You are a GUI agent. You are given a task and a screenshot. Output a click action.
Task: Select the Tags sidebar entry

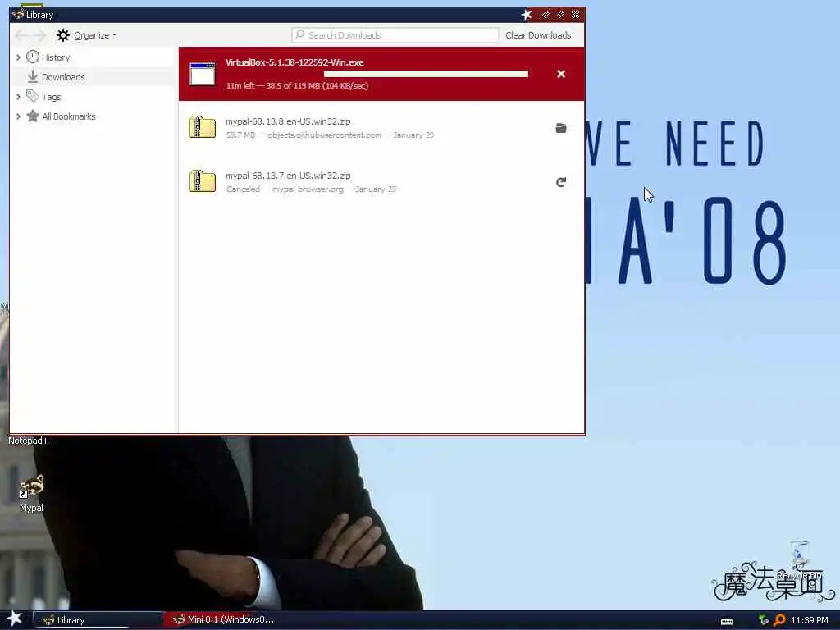94,97
